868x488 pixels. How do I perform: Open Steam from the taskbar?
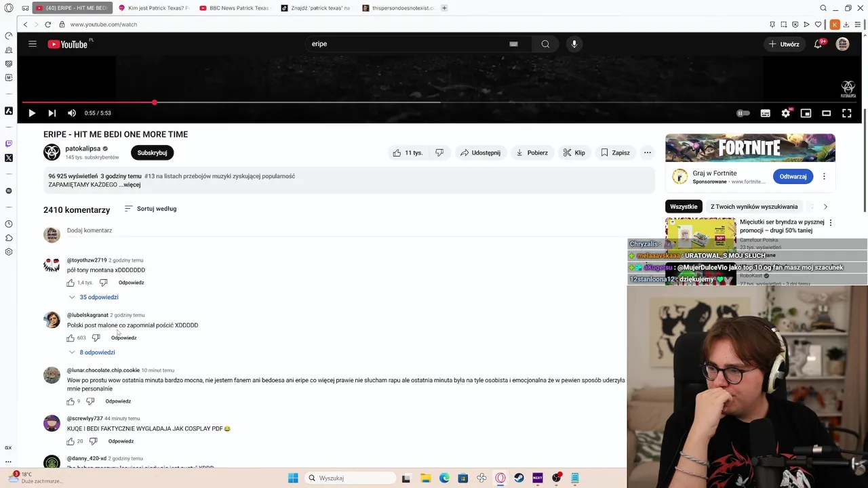click(519, 478)
